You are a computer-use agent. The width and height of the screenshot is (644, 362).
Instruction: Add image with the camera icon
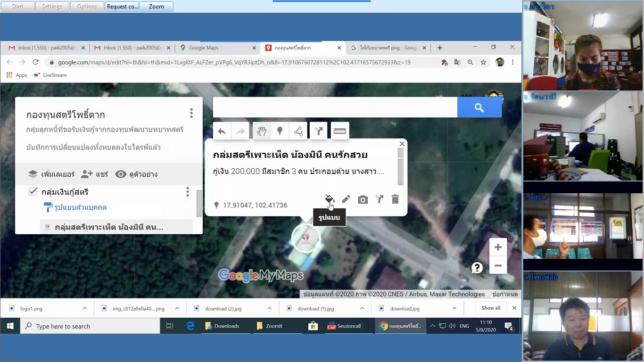pyautogui.click(x=363, y=199)
